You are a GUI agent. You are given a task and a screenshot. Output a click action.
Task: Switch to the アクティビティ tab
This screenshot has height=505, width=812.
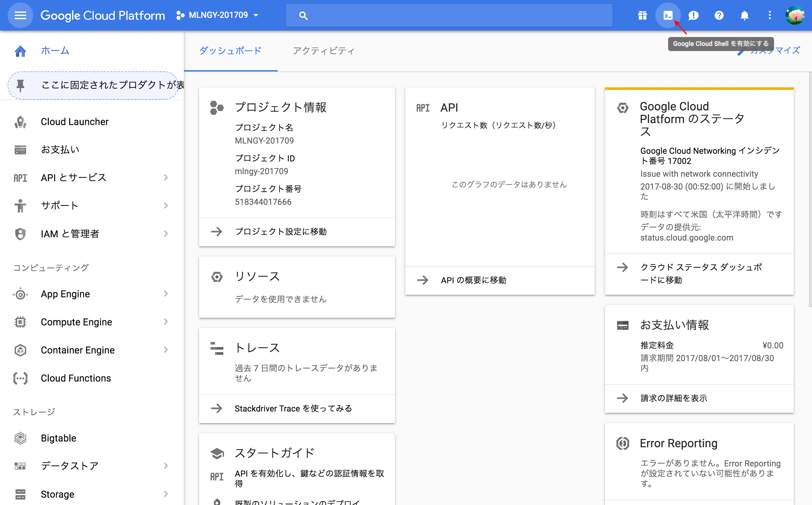click(x=323, y=51)
